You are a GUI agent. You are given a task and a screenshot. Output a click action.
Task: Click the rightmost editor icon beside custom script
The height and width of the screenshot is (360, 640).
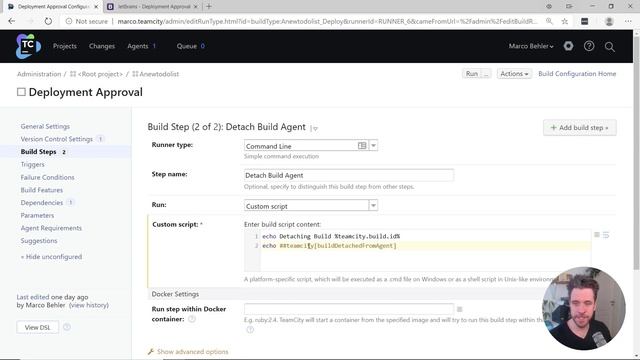606,235
